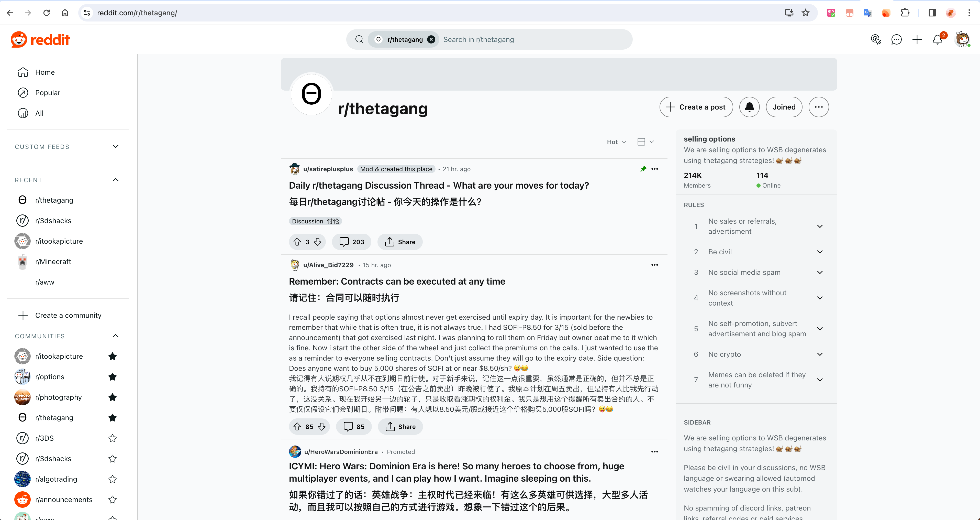Viewport: 980px width, 520px height.
Task: Open 203 comments on Daily thread
Action: 352,242
